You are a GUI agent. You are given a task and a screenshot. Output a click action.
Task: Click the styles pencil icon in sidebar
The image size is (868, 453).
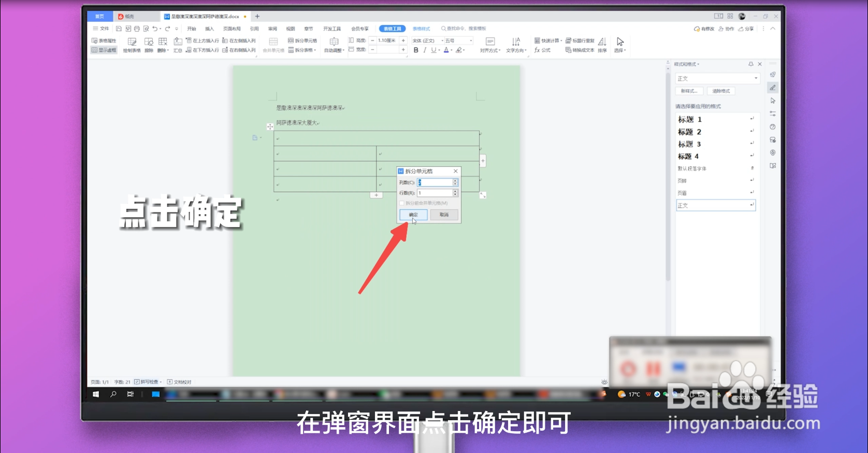point(773,88)
